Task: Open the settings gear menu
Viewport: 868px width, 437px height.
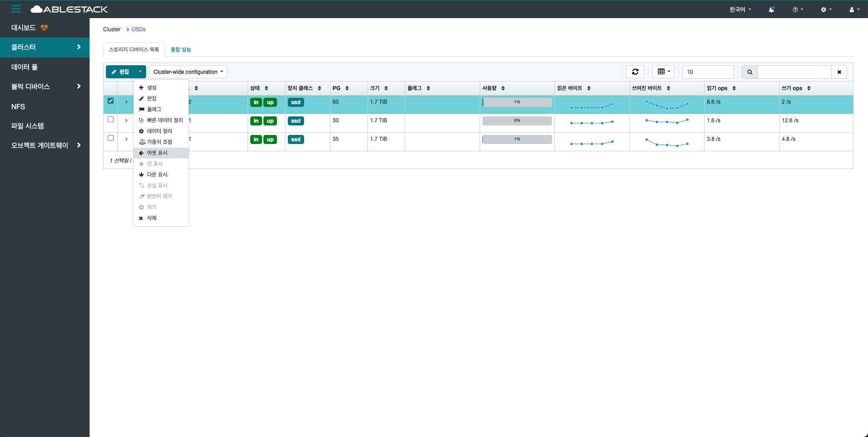Action: [825, 10]
